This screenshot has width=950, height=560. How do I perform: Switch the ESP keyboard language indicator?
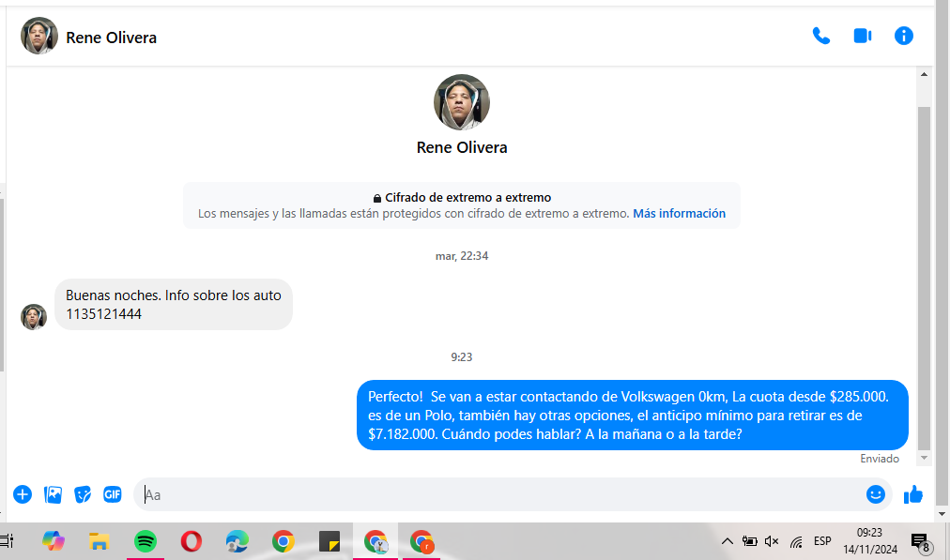(x=822, y=541)
